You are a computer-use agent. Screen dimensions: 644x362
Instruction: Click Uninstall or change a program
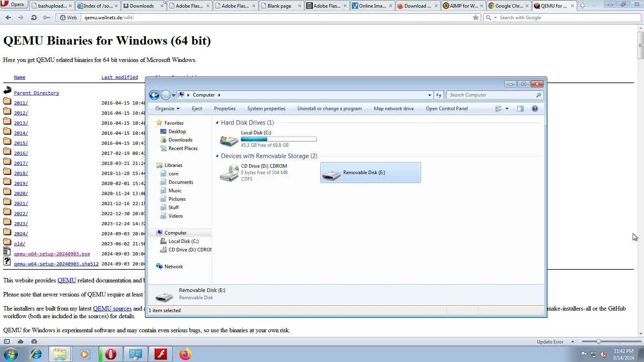point(330,109)
